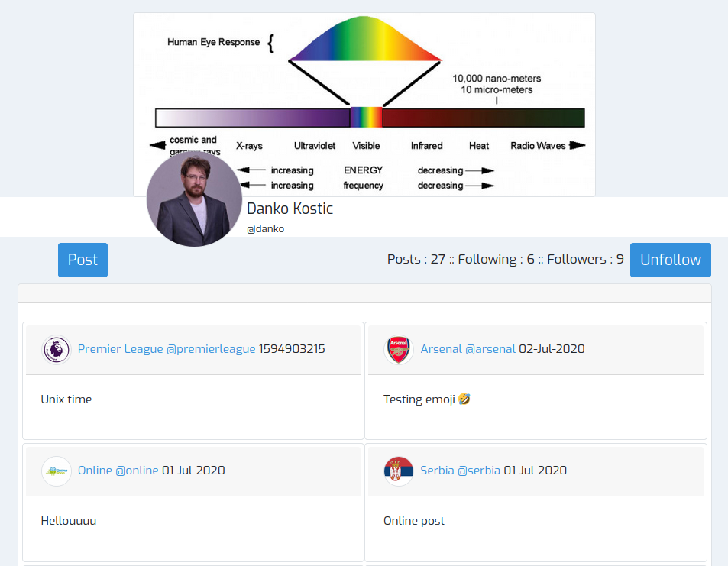Image resolution: width=728 pixels, height=566 pixels.
Task: Click the Danko Kostic name heading
Action: [290, 209]
